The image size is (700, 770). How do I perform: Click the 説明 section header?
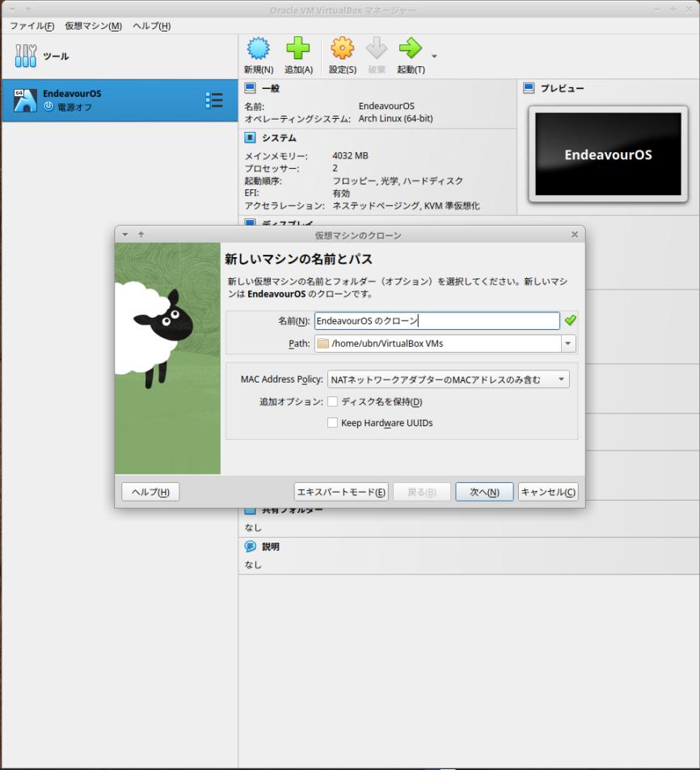coord(271,547)
